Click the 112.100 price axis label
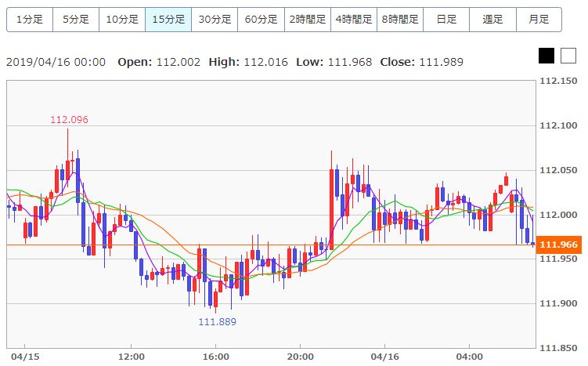 click(x=558, y=125)
